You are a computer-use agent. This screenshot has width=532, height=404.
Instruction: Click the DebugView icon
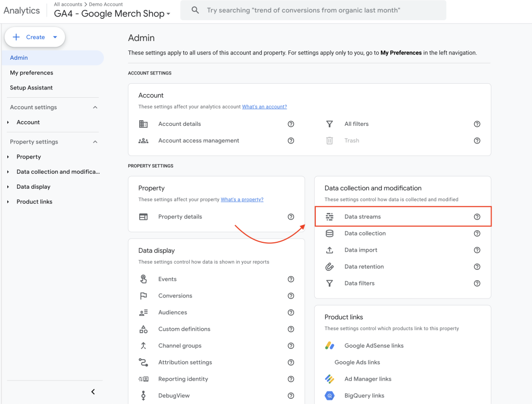[143, 396]
